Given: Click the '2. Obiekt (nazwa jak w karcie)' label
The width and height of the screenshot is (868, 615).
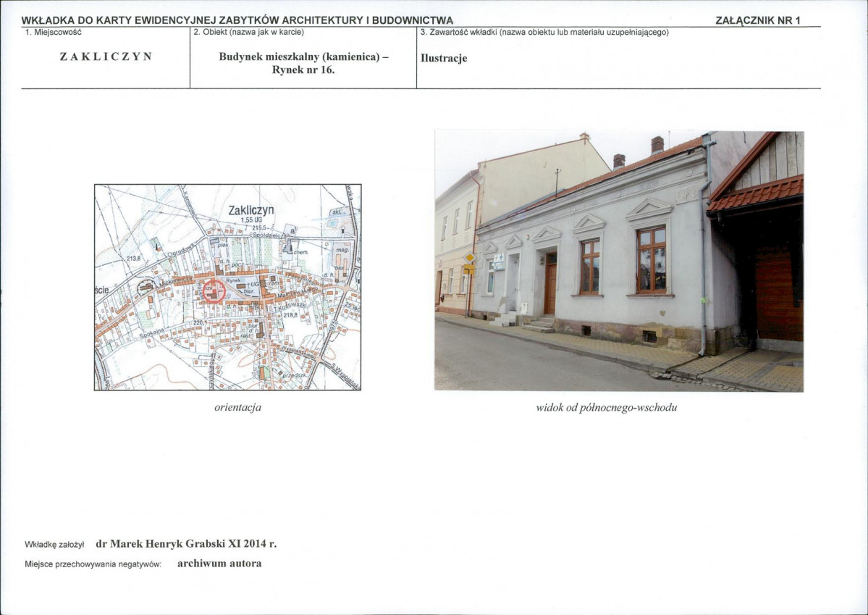Looking at the screenshot, I should click(x=248, y=32).
